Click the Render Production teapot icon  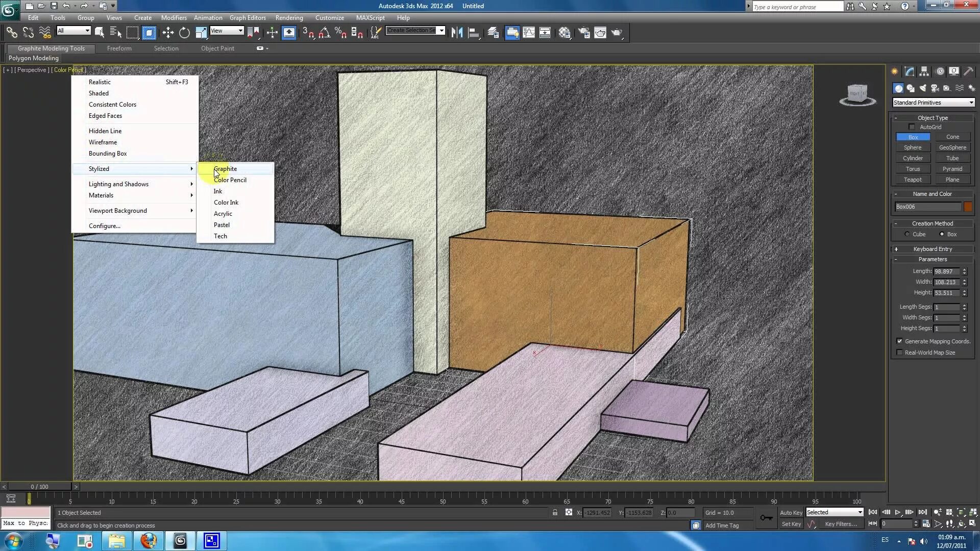pos(617,33)
